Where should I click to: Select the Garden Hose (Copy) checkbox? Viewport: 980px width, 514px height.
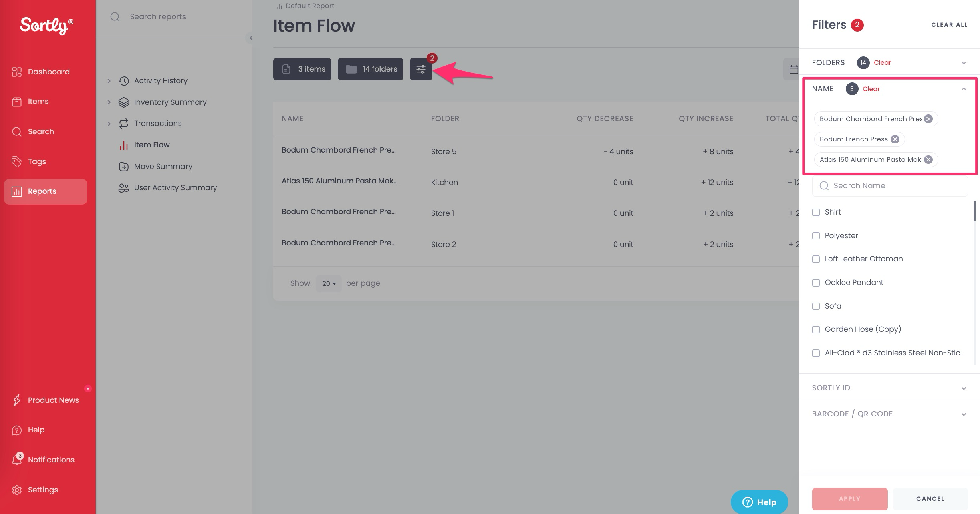pyautogui.click(x=816, y=329)
